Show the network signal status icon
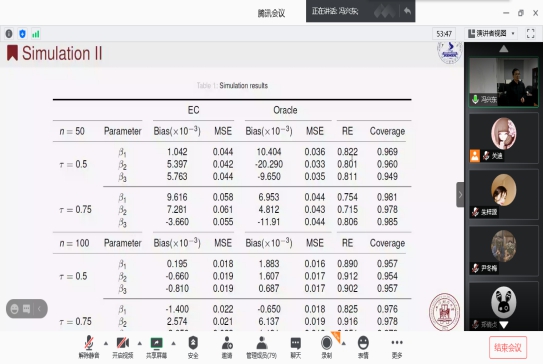The image size is (543, 364). click(36, 34)
